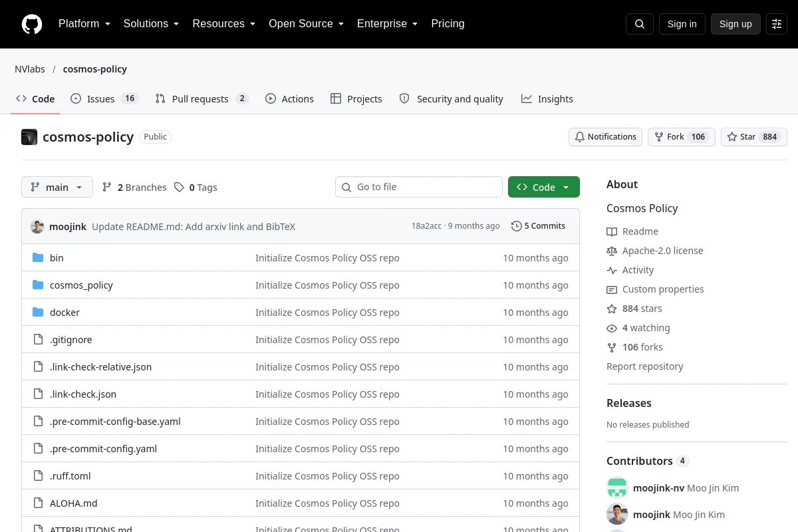
Task: Click the cosmos_policy folder icon
Action: pos(38,285)
